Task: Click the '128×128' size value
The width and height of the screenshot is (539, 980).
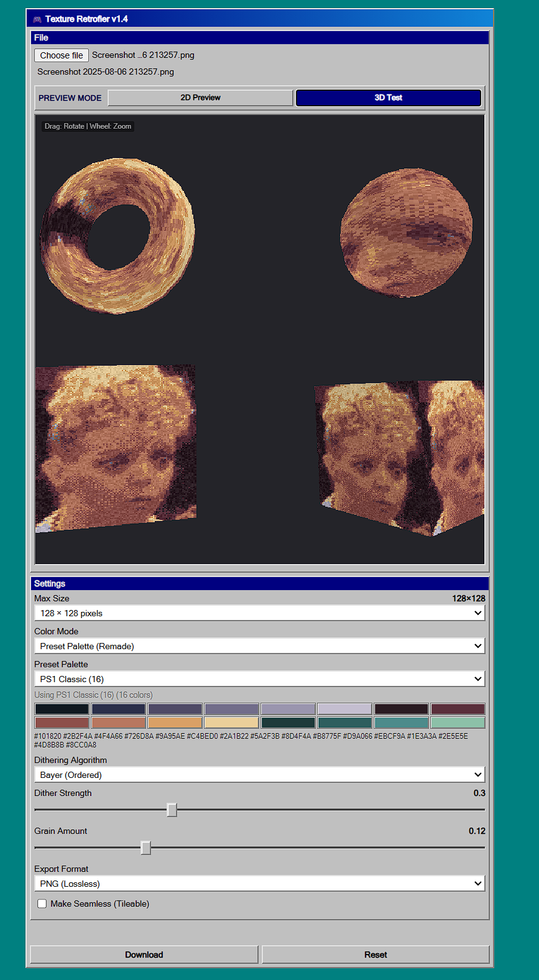Action: point(469,598)
